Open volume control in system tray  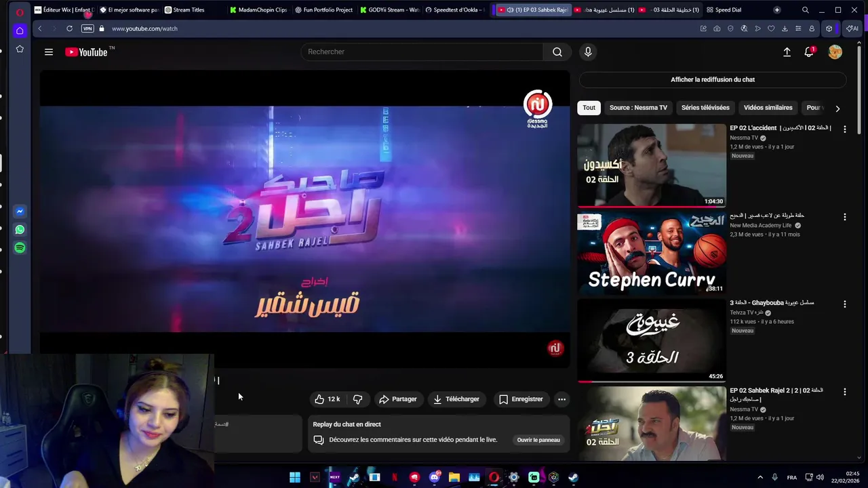[x=821, y=477]
